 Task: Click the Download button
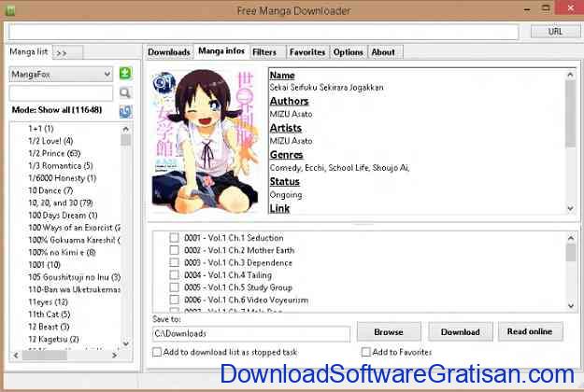461,331
